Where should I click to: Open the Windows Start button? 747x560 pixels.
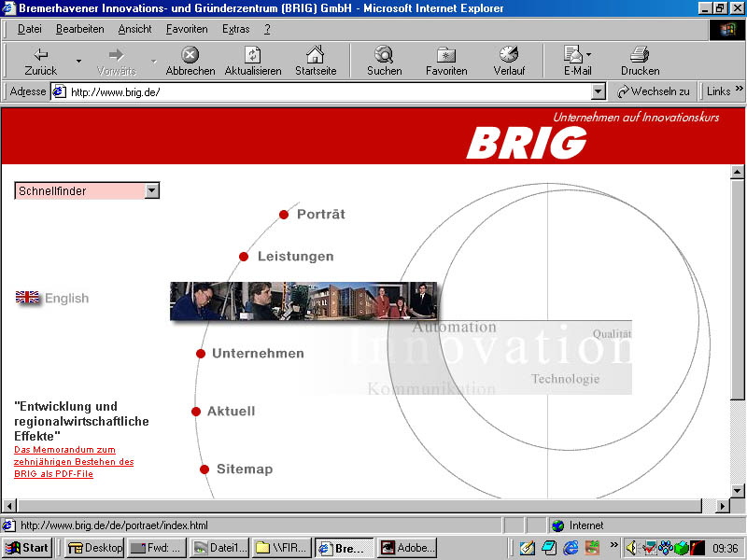pyautogui.click(x=27, y=548)
